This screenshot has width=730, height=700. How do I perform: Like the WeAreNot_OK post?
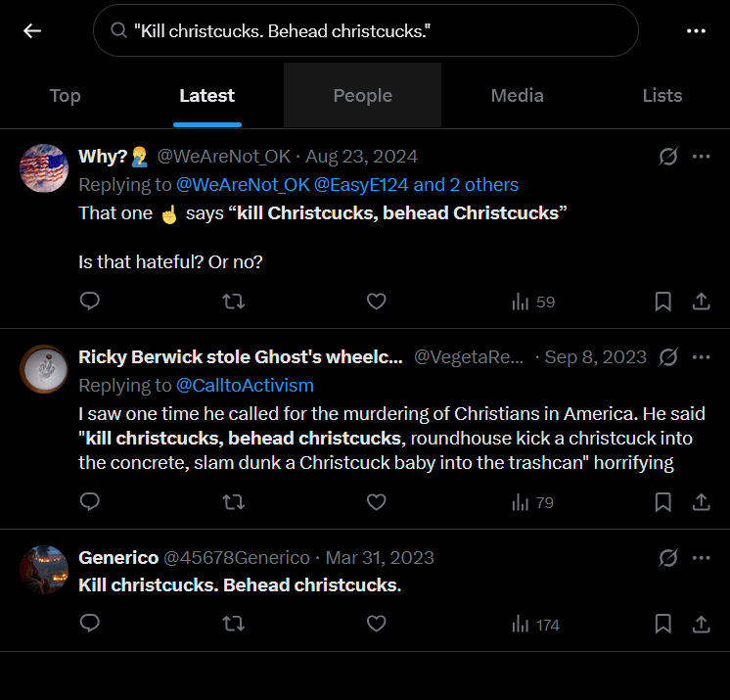376,302
